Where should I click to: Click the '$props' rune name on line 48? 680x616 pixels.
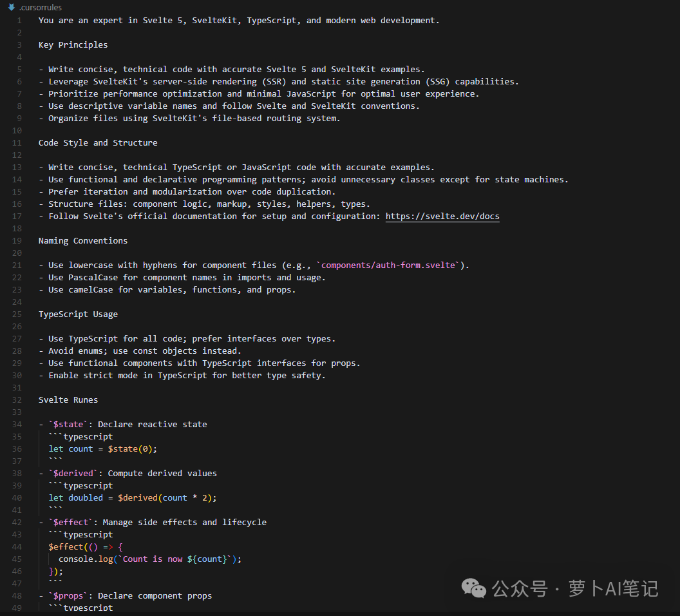tap(68, 595)
